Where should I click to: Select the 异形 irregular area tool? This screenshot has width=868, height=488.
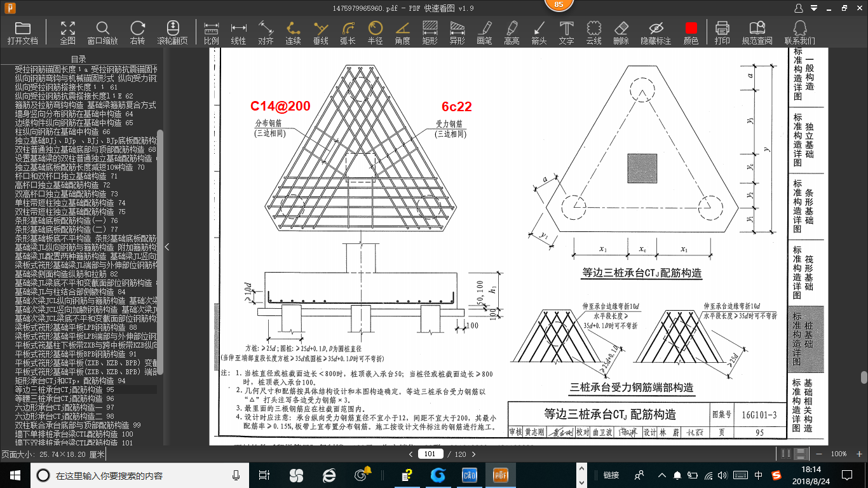point(457,32)
